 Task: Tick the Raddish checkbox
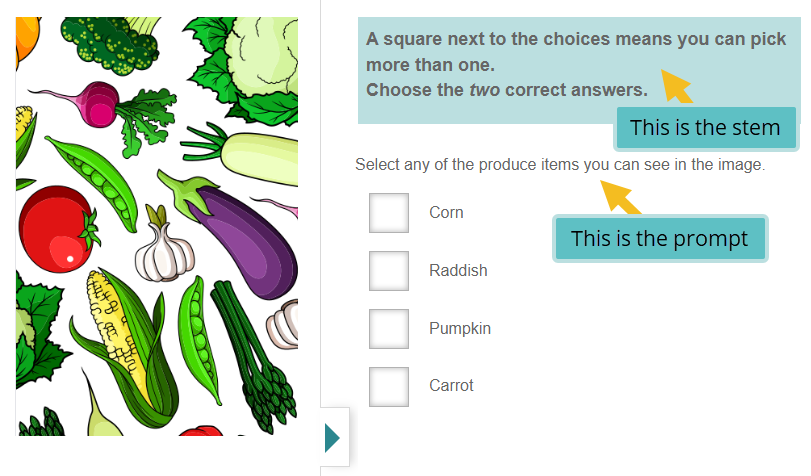(388, 271)
